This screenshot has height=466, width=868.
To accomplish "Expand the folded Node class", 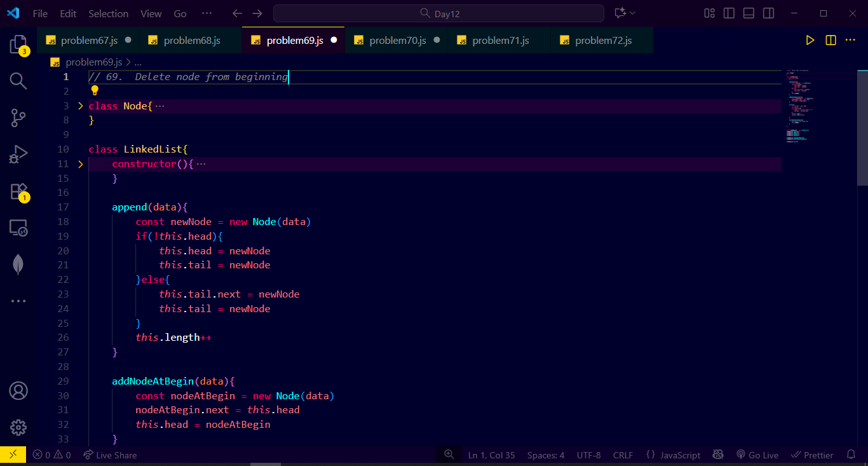I will pos(80,106).
